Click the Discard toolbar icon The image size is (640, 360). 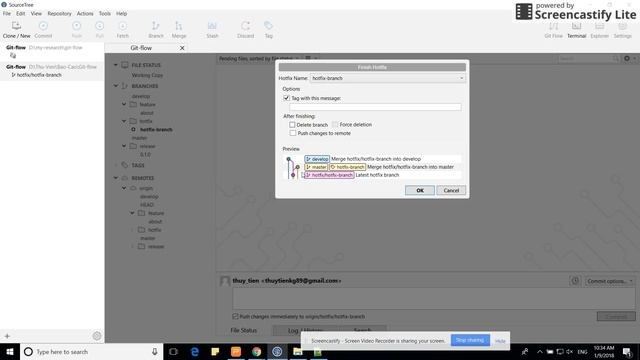[x=245, y=26]
